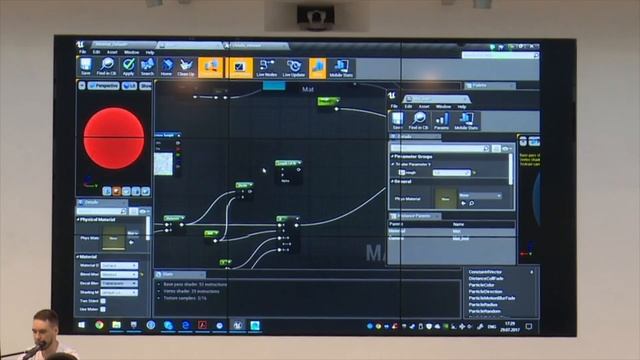Open File Explorer from the taskbar
This screenshot has height=360, width=640.
116,325
